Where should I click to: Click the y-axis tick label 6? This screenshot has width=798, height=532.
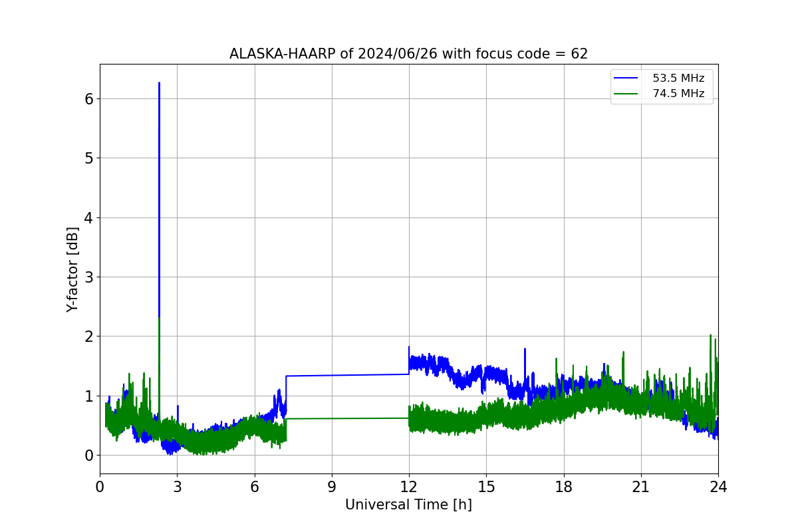coord(88,98)
